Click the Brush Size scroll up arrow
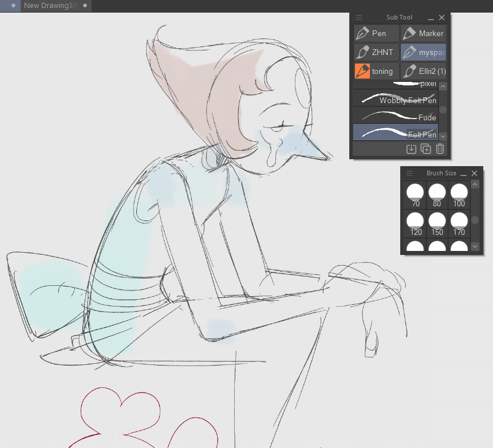 475,184
